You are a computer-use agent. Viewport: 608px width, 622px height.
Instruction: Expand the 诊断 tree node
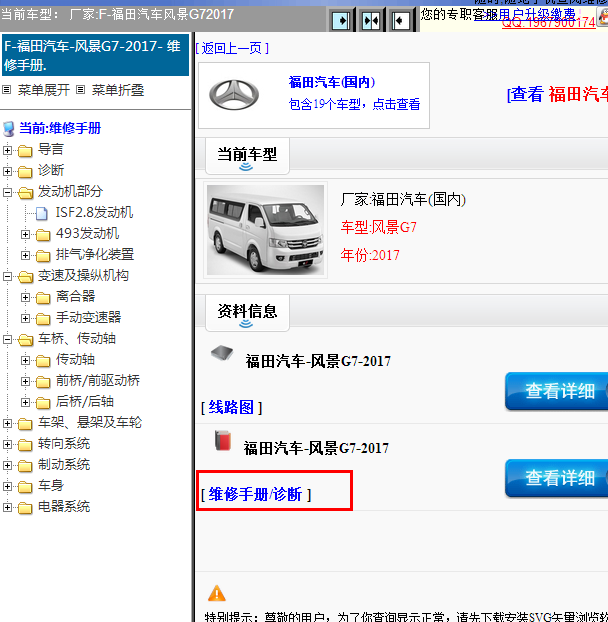[x=7, y=171]
